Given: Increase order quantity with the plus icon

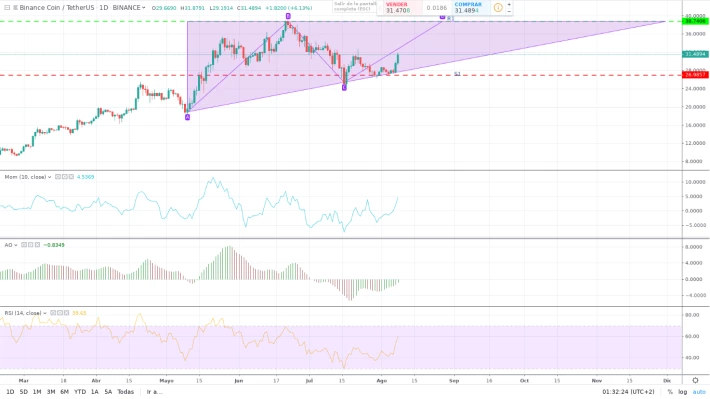Looking at the screenshot, I should [509, 5].
